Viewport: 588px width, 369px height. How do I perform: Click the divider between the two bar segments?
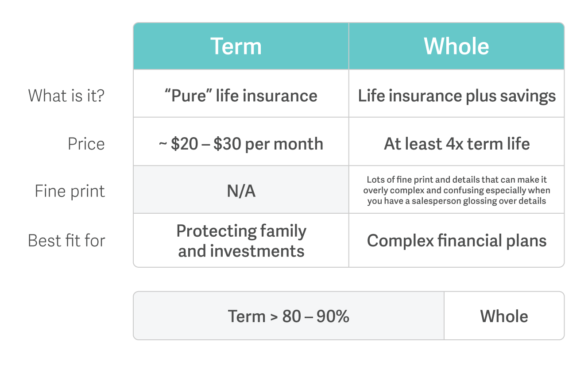point(444,316)
